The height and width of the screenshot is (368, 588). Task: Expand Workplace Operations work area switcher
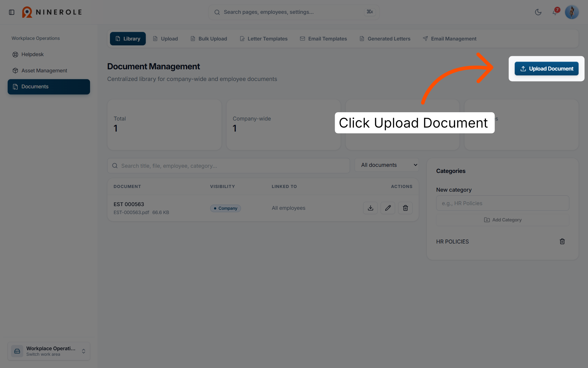(49, 351)
